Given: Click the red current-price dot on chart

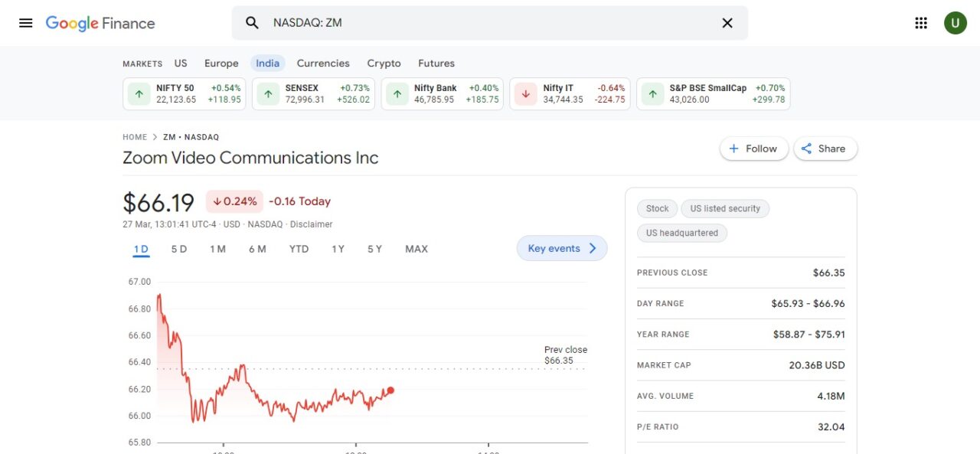Looking at the screenshot, I should [390, 390].
